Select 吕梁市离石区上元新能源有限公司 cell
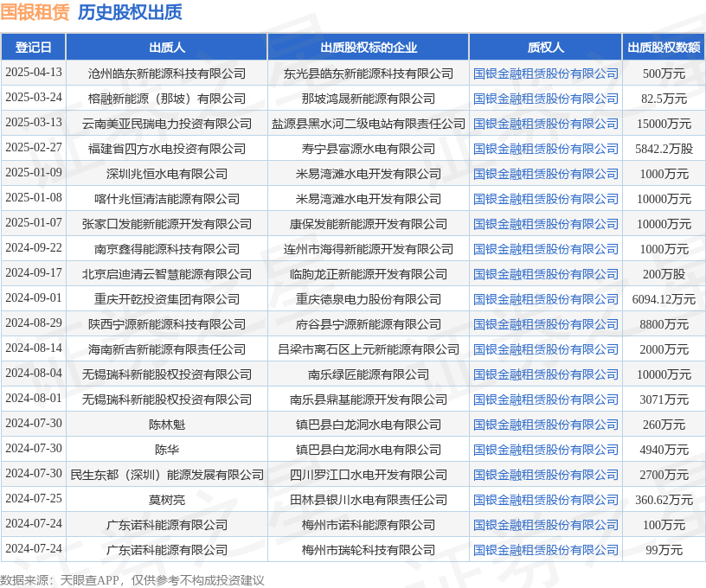This screenshot has width=706, height=588. [x=369, y=349]
